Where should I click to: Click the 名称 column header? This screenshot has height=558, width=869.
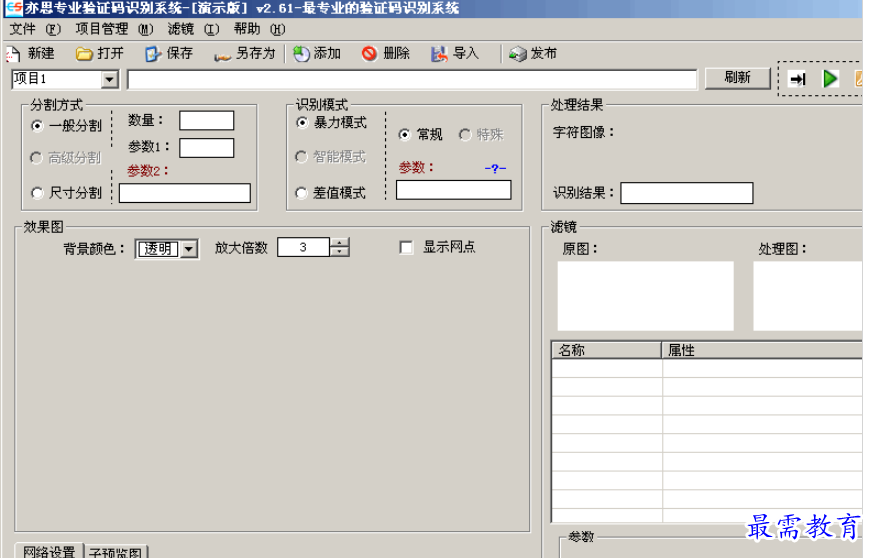[x=606, y=350]
